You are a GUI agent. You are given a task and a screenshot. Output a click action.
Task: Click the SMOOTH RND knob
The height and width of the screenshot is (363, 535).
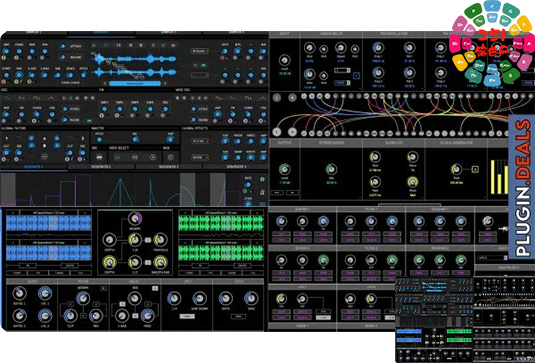160,262
